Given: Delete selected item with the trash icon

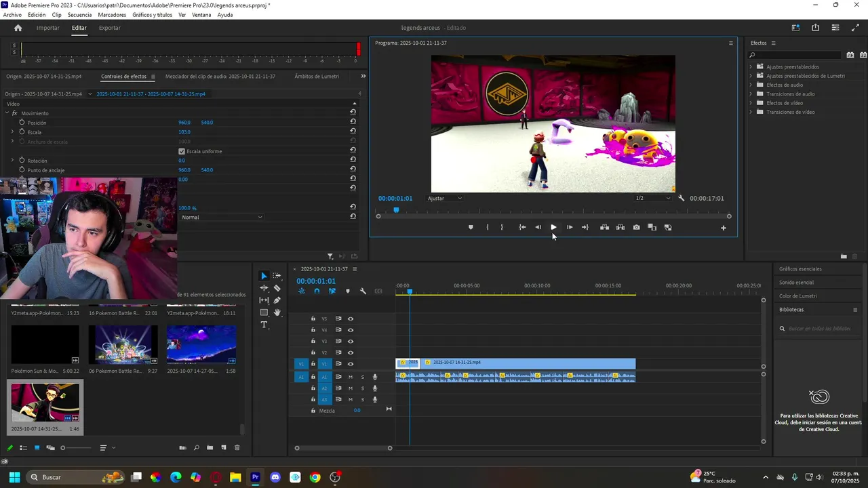Looking at the screenshot, I should [237, 447].
